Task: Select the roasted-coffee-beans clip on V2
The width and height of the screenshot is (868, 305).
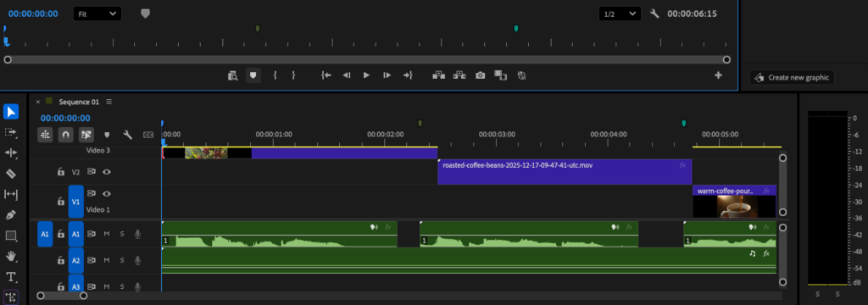Action: 565,172
